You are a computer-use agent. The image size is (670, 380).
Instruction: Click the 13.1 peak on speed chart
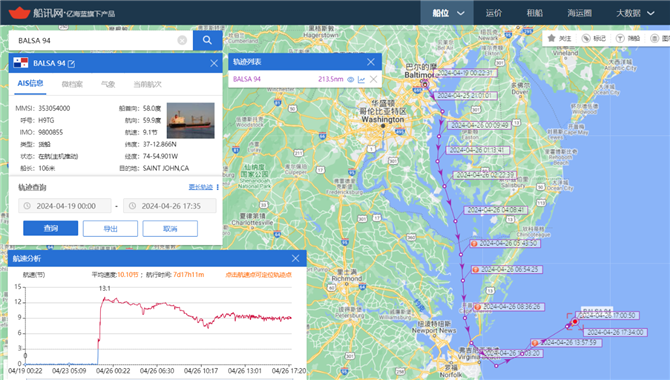tap(104, 298)
